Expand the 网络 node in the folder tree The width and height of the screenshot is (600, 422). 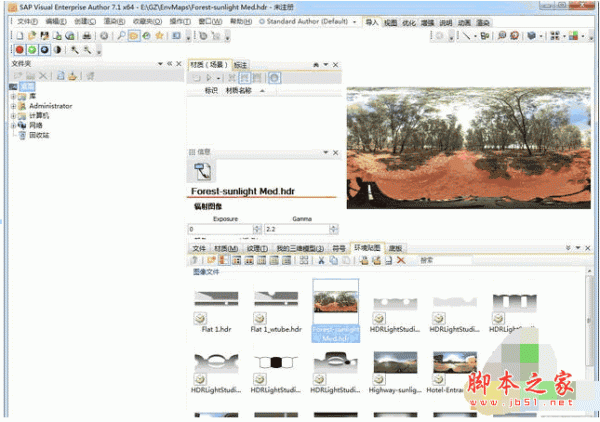[x=13, y=125]
